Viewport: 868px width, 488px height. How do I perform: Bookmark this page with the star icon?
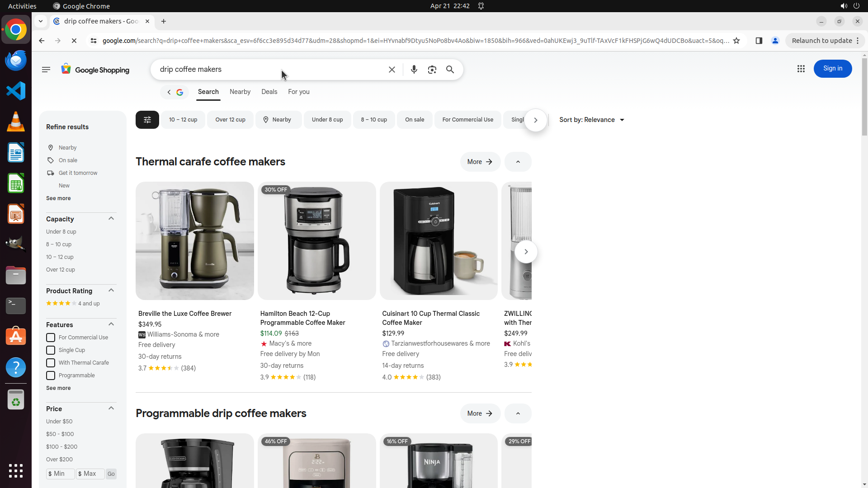click(x=736, y=41)
